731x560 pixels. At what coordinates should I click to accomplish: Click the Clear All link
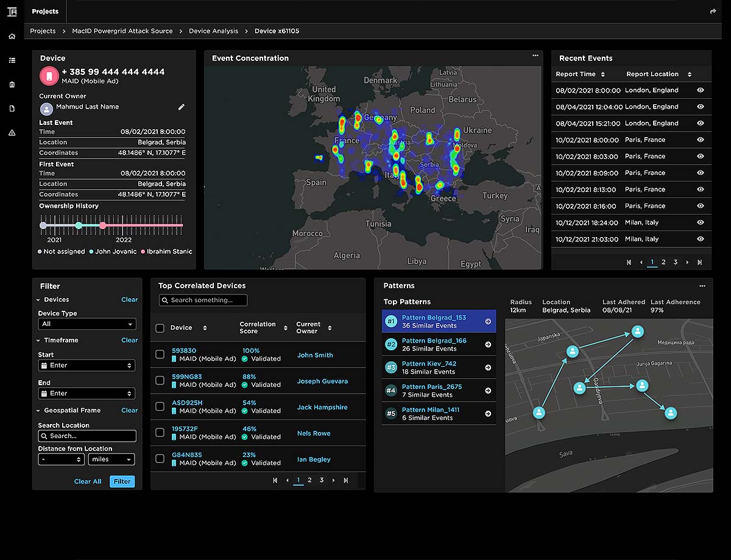coord(88,481)
